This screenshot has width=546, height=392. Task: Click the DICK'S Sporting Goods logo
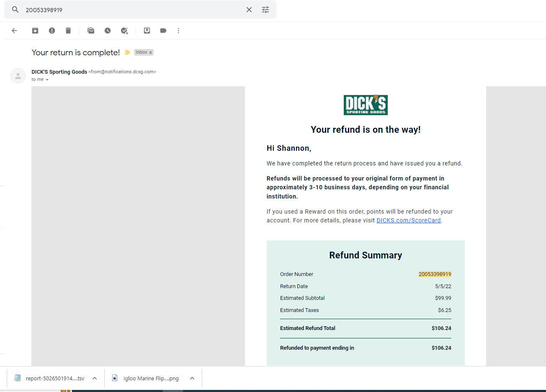(x=366, y=105)
